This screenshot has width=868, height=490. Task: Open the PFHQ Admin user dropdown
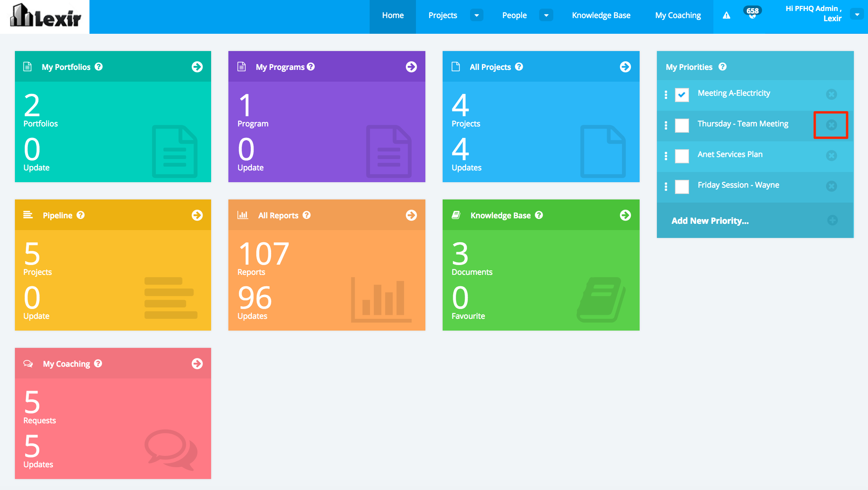point(857,15)
